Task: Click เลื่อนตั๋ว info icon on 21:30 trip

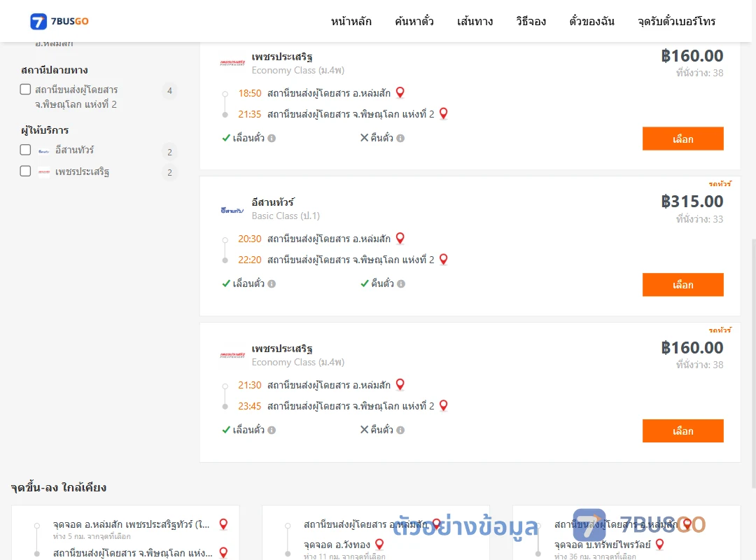Action: pos(272,430)
